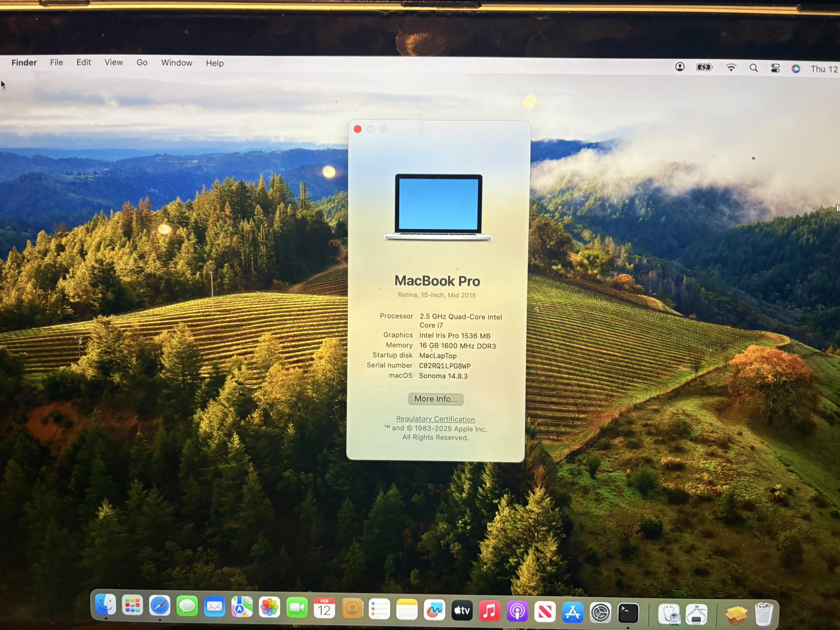Open the Reminders app in the Dock
The width and height of the screenshot is (840, 630).
click(x=379, y=609)
